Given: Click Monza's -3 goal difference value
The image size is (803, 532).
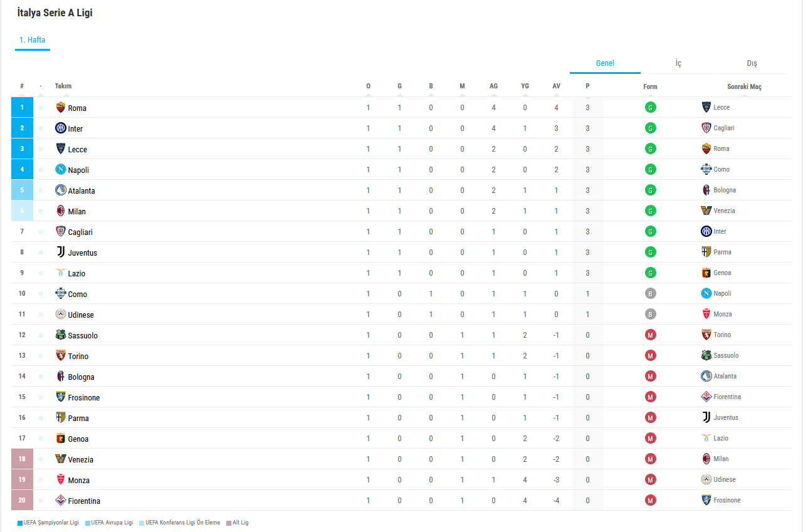Looking at the screenshot, I should point(556,480).
